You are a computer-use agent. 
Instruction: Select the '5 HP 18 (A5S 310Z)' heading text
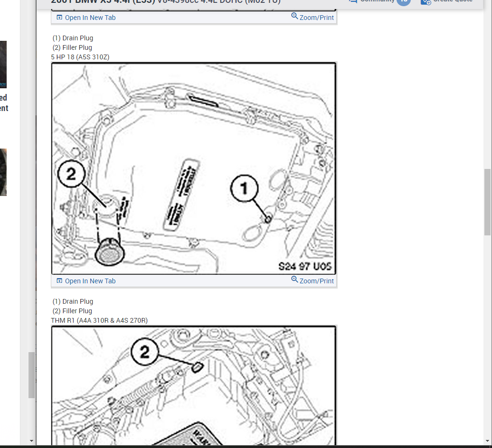click(80, 57)
